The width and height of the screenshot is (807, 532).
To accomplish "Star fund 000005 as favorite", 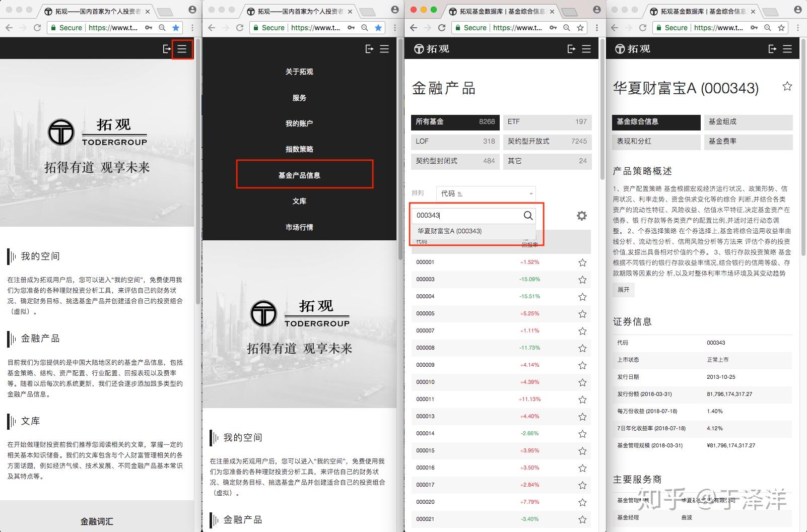I will 582,314.
